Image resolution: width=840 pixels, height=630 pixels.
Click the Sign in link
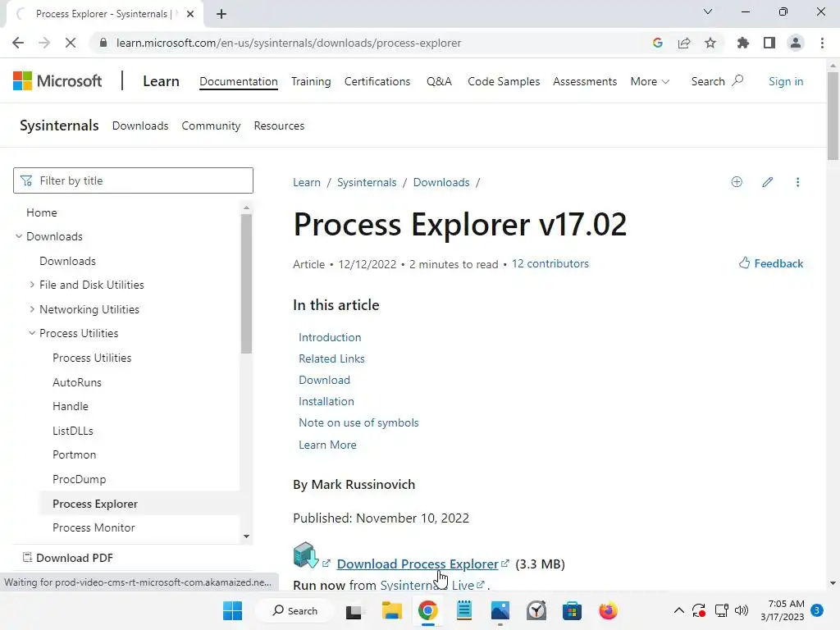point(786,81)
